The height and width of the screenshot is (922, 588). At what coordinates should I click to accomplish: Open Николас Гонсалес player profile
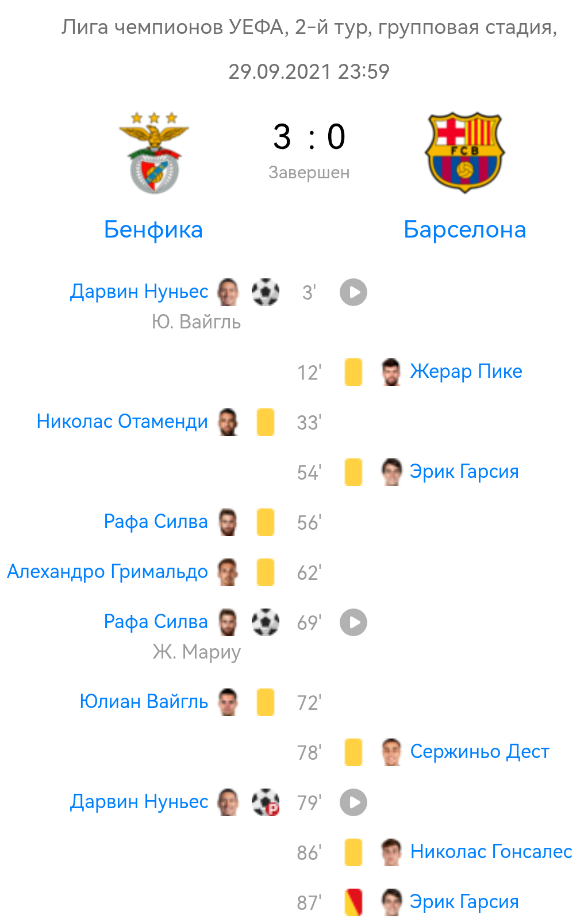(491, 852)
